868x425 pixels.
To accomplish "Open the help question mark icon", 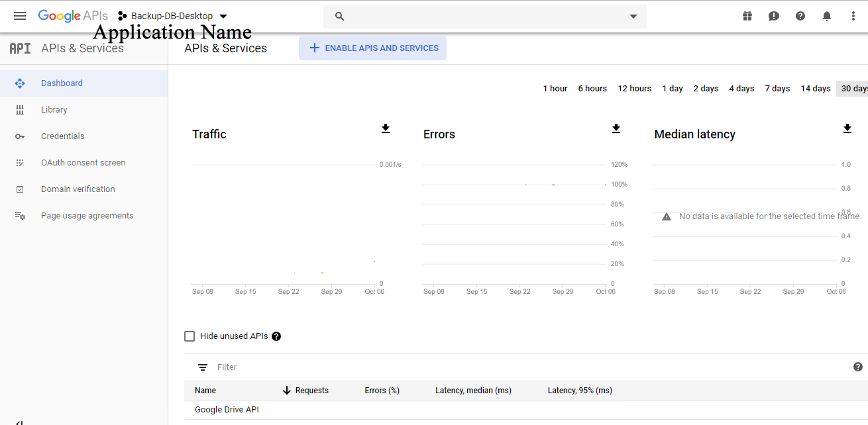I will coord(800,16).
